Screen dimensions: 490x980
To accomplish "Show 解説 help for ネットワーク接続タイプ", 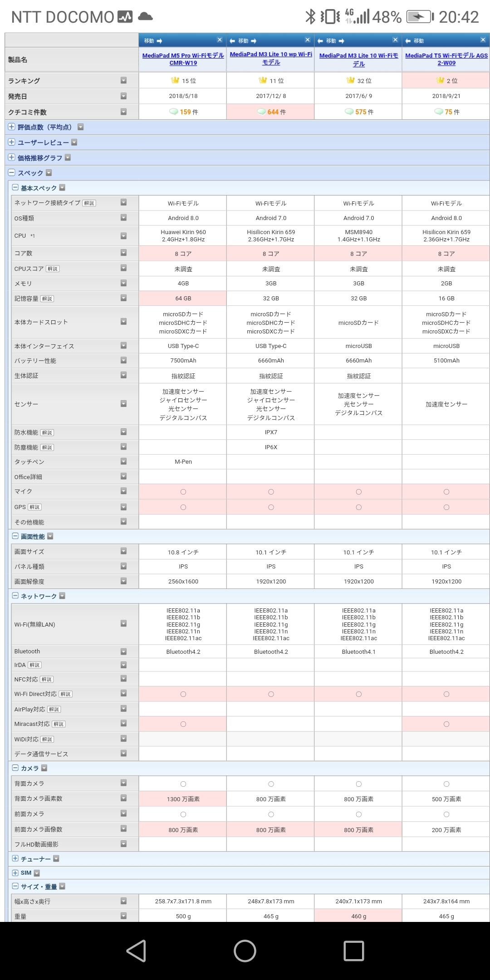I will coord(89,203).
